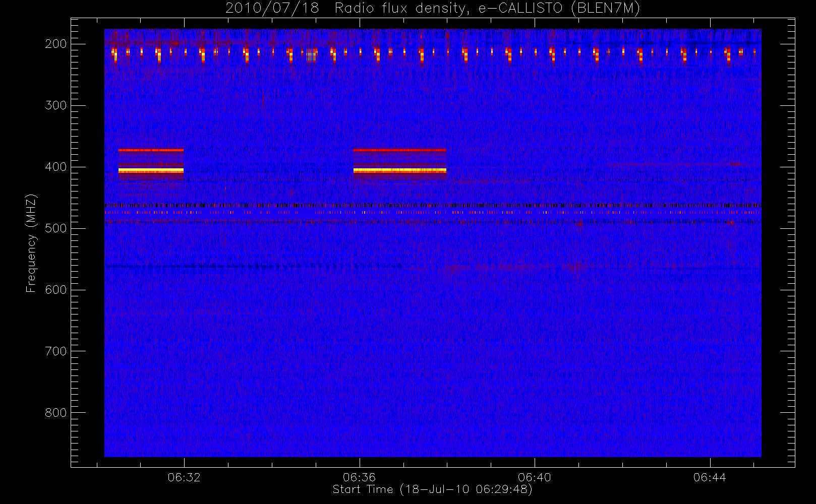Click the plot title '2010/07/18 Radio flux density, e-CALLISTO (BLEN7M)'
This screenshot has width=816, height=504.
point(433,9)
